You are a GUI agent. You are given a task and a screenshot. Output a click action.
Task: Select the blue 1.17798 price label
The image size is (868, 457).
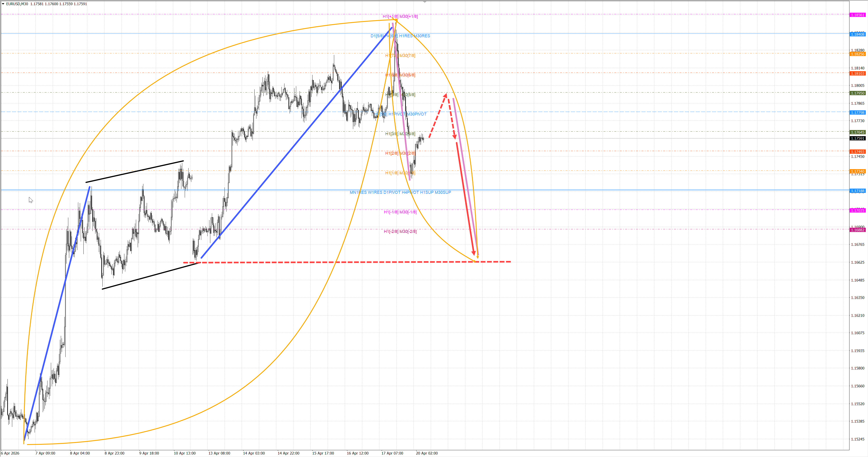point(857,113)
